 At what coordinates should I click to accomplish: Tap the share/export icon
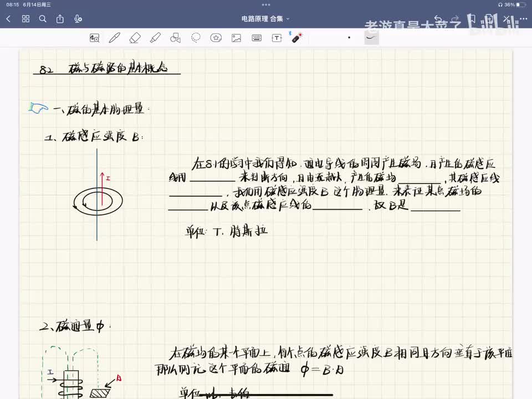(x=60, y=19)
